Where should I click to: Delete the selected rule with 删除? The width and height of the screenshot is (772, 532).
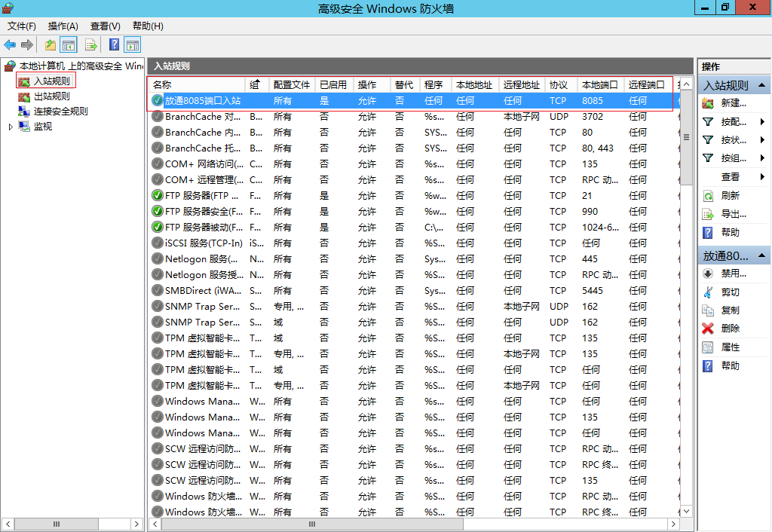click(x=730, y=329)
